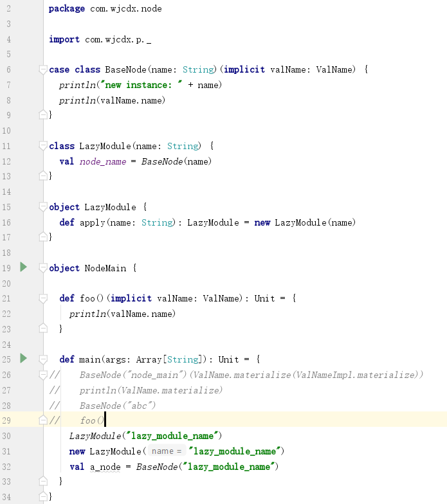The width and height of the screenshot is (447, 504).
Task: Click line number 29 in gutter
Action: click(x=6, y=420)
